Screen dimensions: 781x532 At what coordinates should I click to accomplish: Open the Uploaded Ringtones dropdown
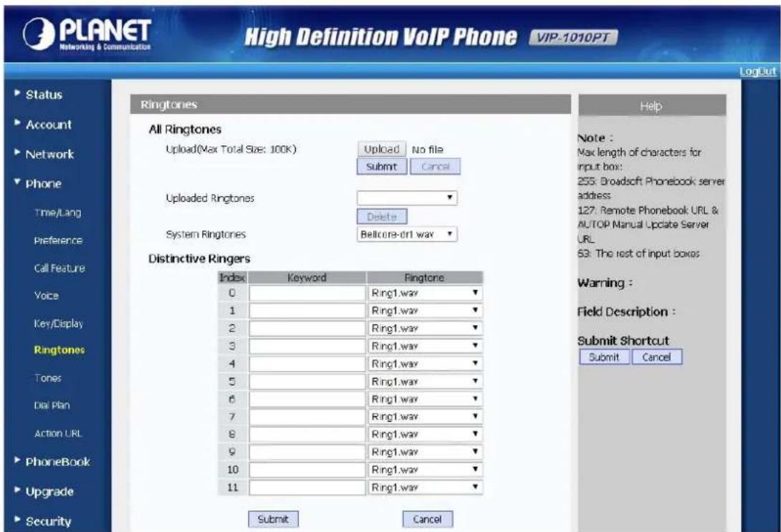(x=407, y=198)
